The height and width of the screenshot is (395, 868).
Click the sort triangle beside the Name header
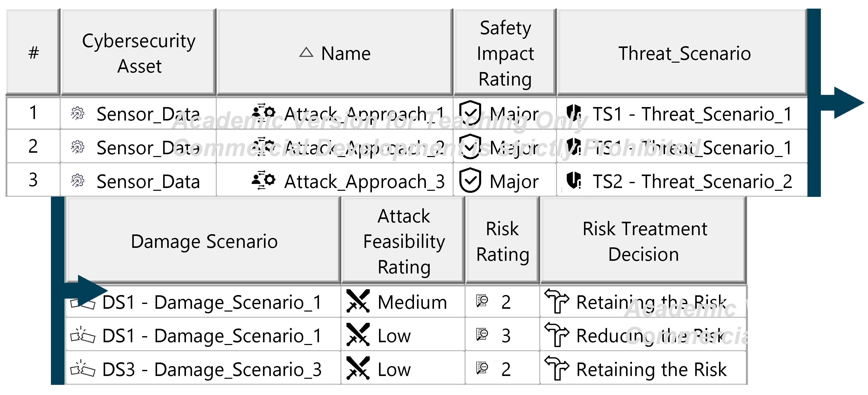pyautogui.click(x=306, y=53)
